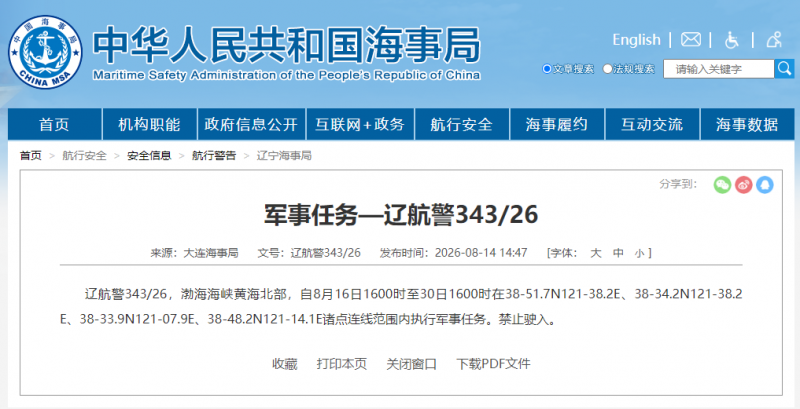Open the 政府信息公开 navigation tab
Viewport: 800px width, 409px height.
click(x=251, y=124)
